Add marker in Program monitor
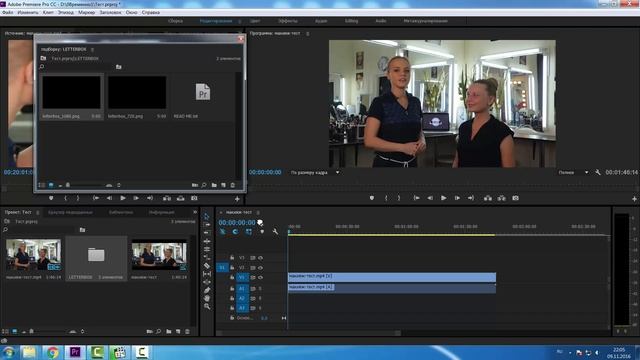Screen dimensions: 640x360 (371, 198)
